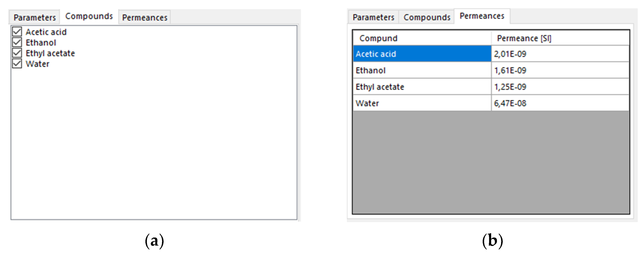Select the Ethanol row in permeance table
Screen dimensions: 644x253
[422, 70]
